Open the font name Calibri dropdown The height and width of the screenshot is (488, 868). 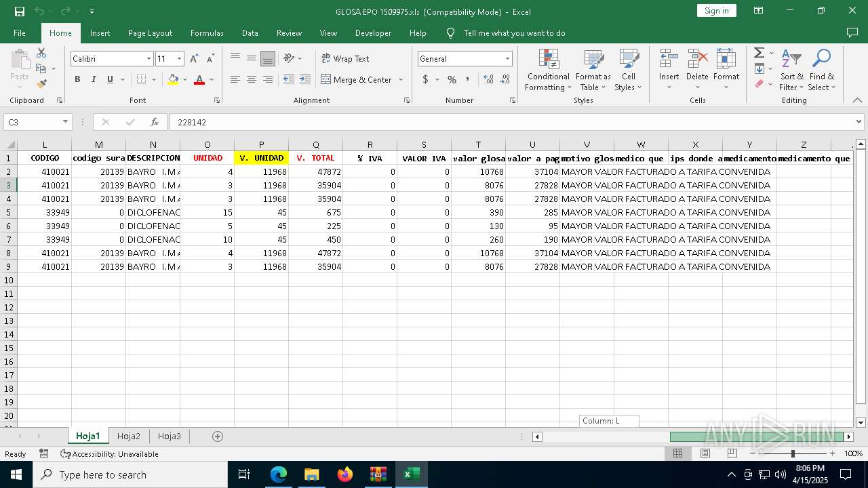[149, 59]
